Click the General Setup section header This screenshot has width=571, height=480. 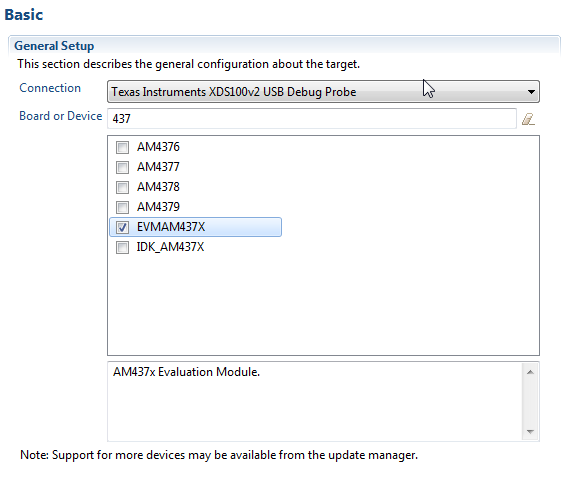pyautogui.click(x=54, y=46)
